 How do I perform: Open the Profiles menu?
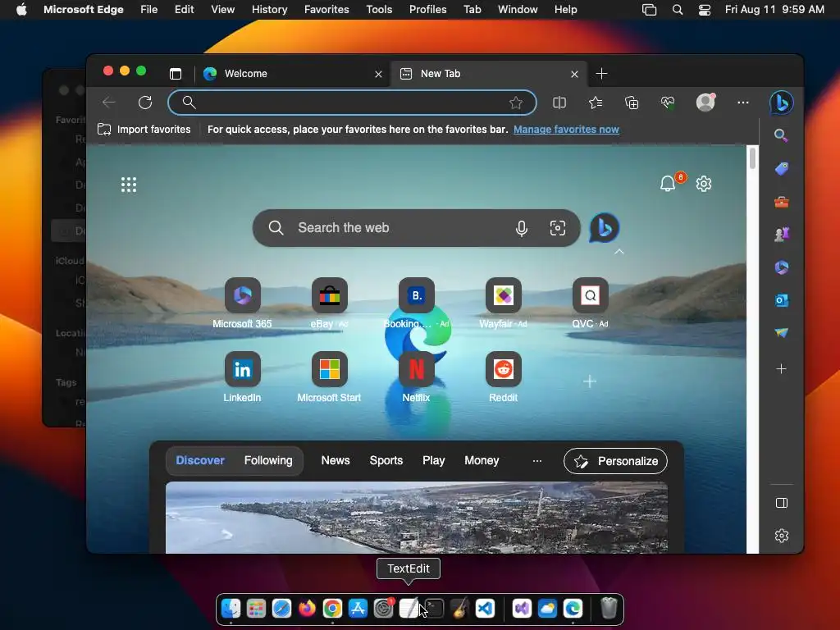coord(427,10)
